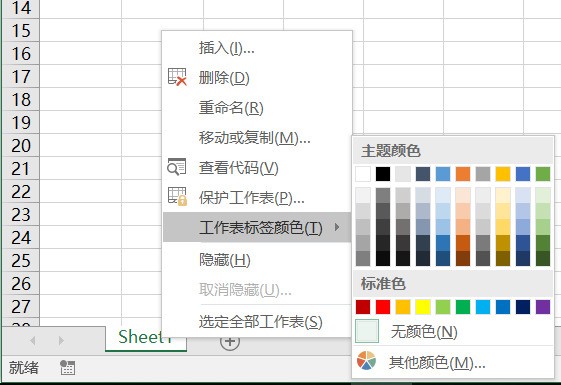This screenshot has height=385, width=561.
Task: Click the Delete sheet icon
Action: [x=177, y=77]
